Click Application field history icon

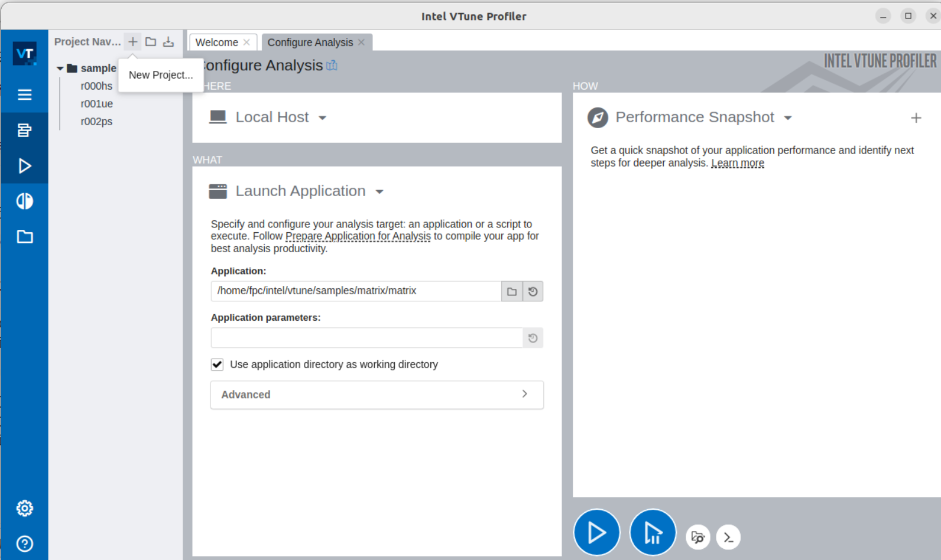click(x=533, y=291)
